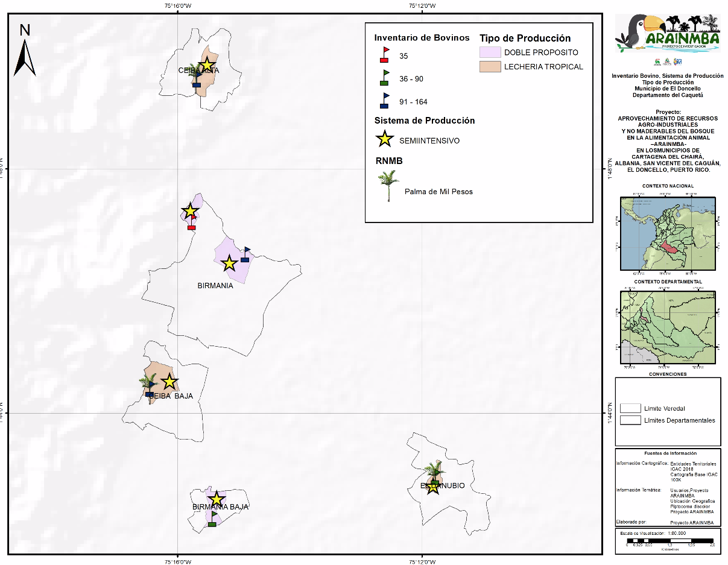Screen dimensions: 728x565
Task: Click the yellow star in Birmania Baja
Action: pyautogui.click(x=217, y=499)
